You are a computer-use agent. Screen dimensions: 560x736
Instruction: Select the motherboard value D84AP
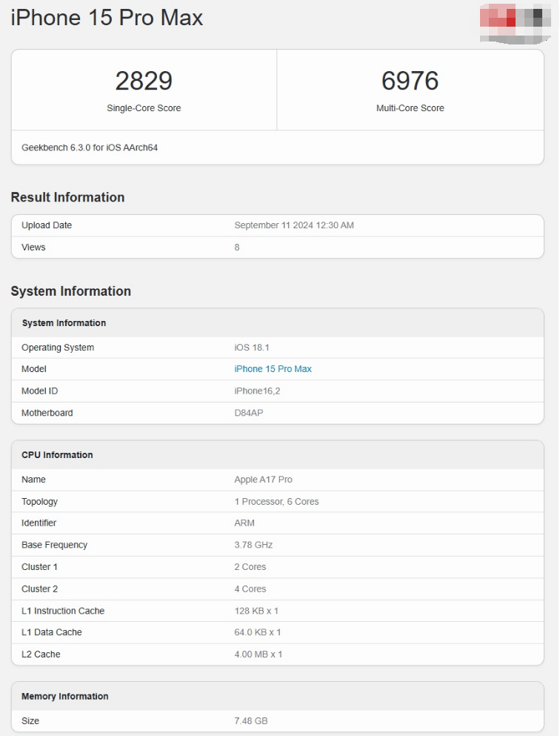tap(248, 413)
